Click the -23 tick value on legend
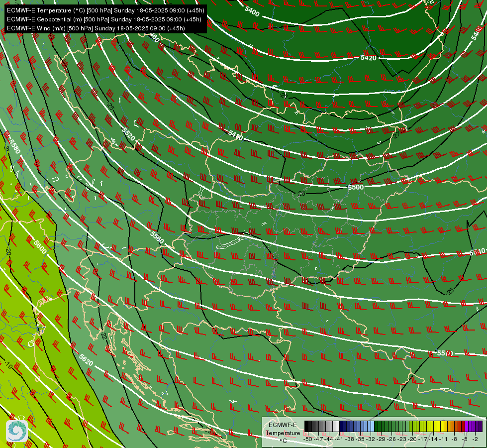This screenshot has width=487, height=448. (x=401, y=439)
